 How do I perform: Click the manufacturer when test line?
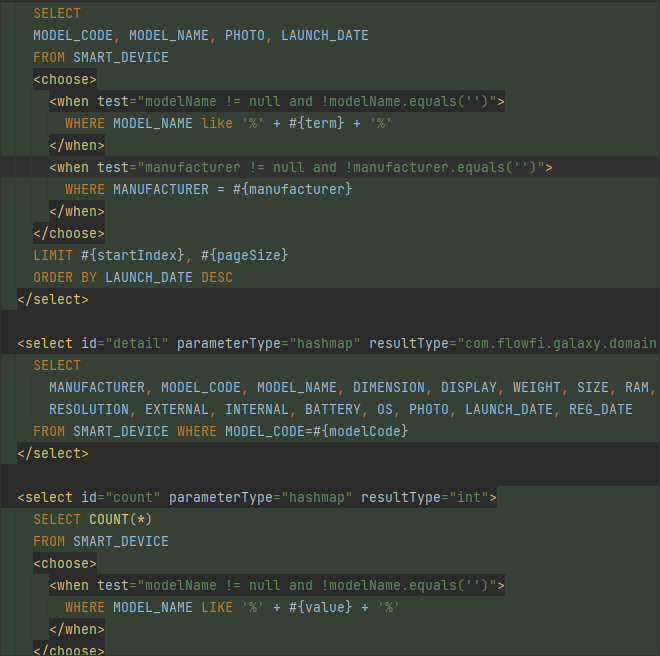[x=301, y=167]
